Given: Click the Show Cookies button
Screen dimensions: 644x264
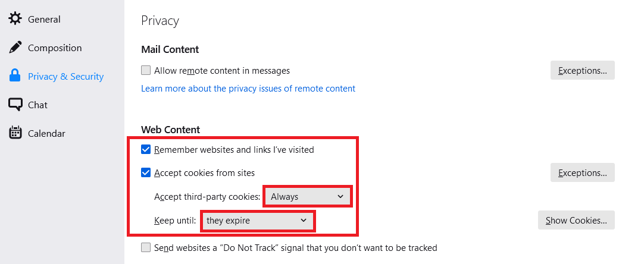Looking at the screenshot, I should pos(576,221).
